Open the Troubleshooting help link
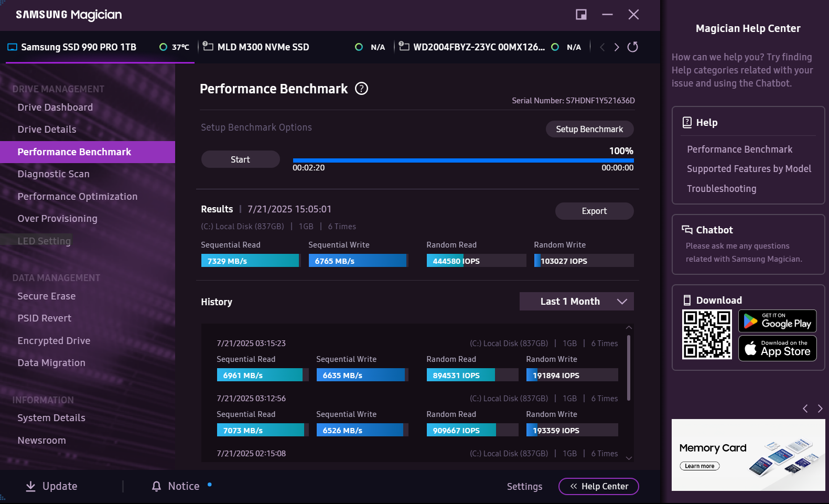 coord(722,189)
